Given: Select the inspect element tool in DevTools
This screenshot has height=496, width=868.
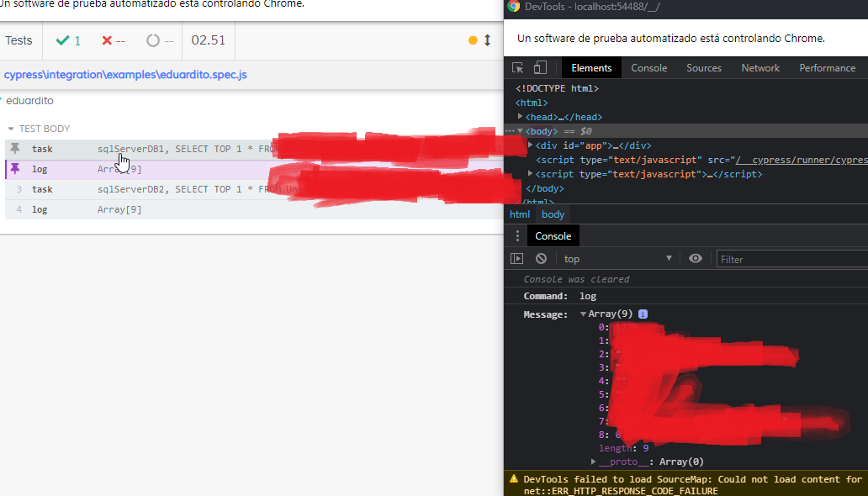Looking at the screenshot, I should 516,66.
